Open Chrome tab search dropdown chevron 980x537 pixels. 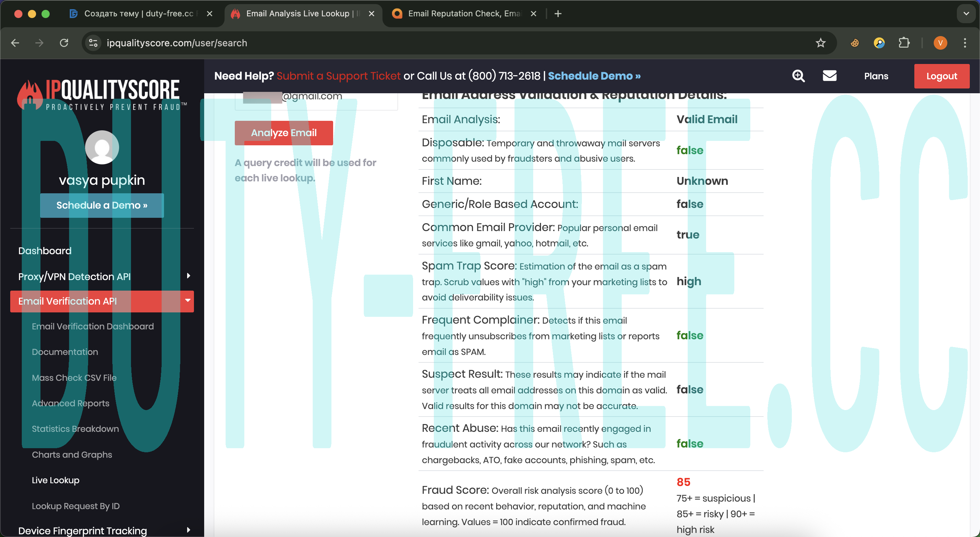[966, 14]
